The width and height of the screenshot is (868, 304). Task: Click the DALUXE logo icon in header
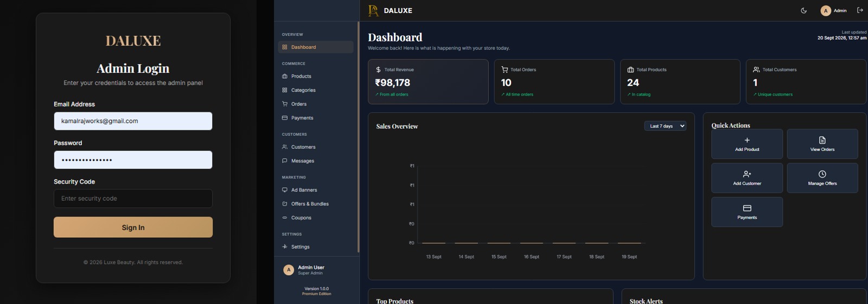(x=373, y=10)
